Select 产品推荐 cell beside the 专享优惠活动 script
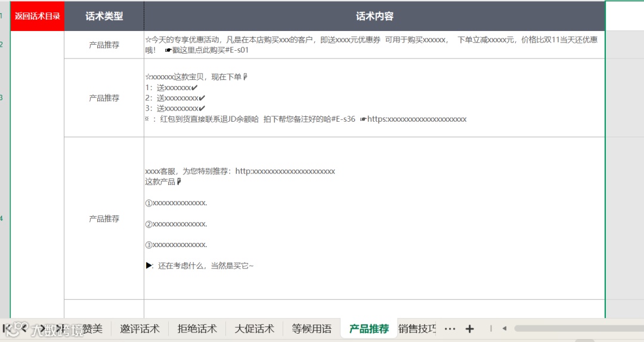This screenshot has height=342, width=644. [104, 45]
